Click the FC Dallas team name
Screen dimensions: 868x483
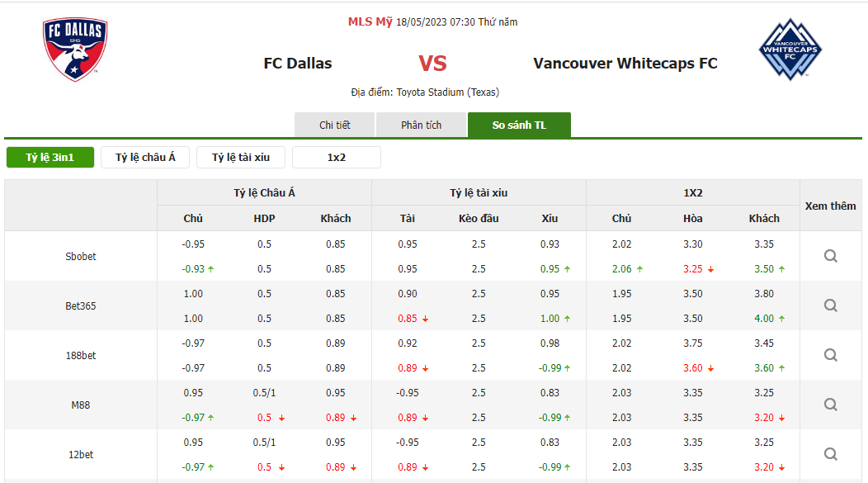pos(298,63)
